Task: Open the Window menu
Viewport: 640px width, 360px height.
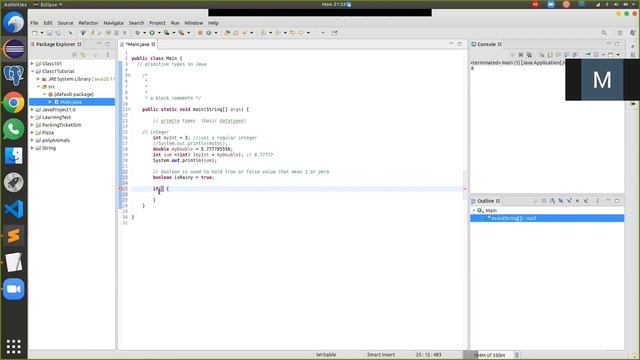Action: coord(193,23)
